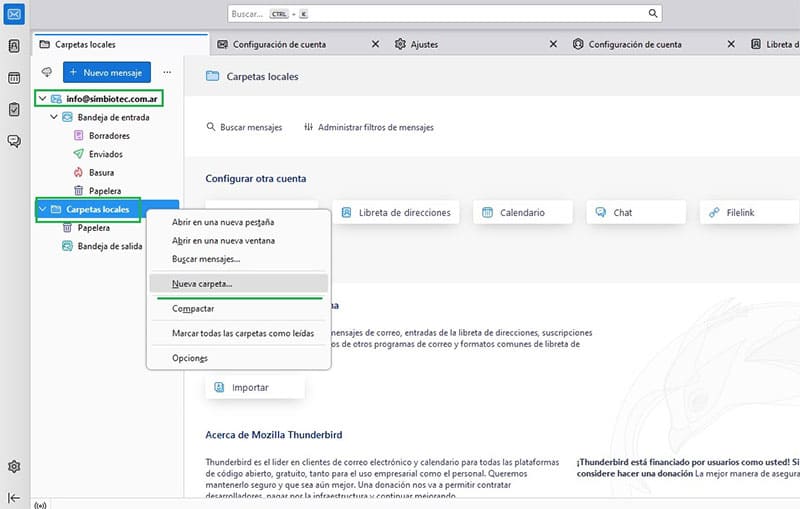Close first Configuración de cuenta tab

[x=376, y=44]
